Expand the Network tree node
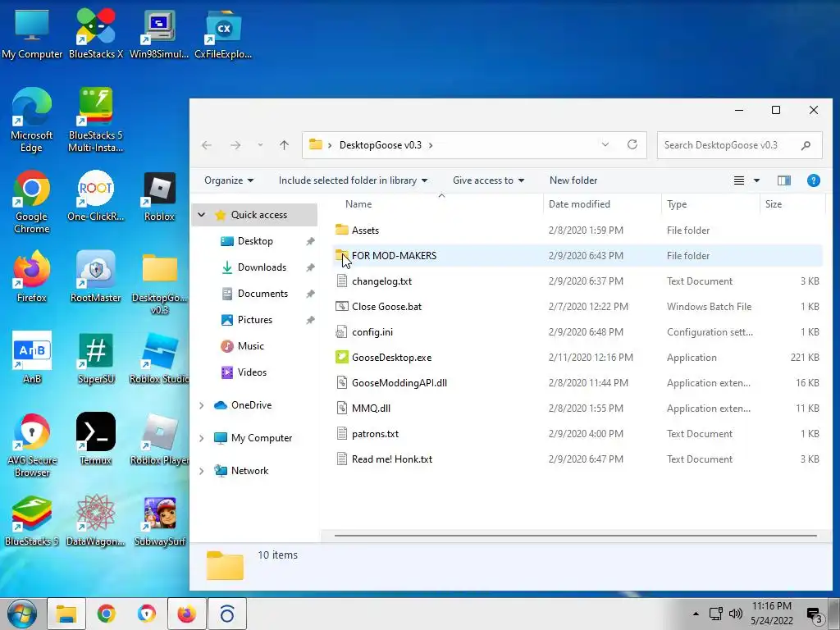This screenshot has width=840, height=630. 202,471
